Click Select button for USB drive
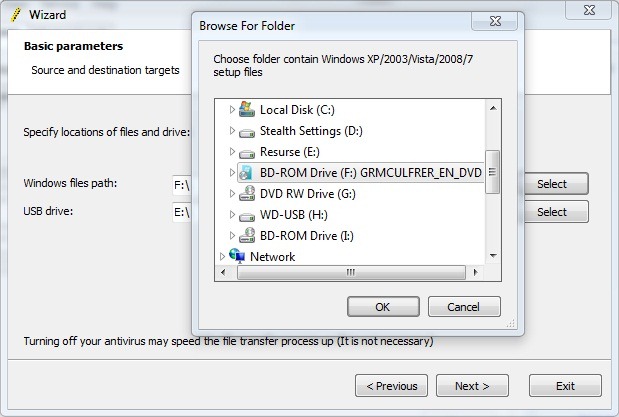This screenshot has height=417, width=619. click(556, 212)
